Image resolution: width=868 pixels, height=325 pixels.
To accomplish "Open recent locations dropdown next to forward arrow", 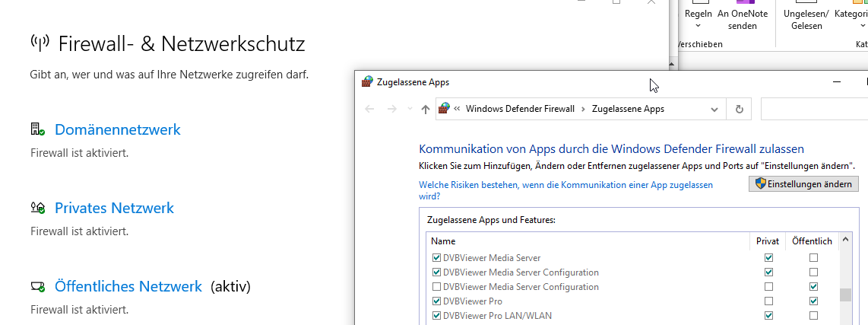I will [x=410, y=110].
